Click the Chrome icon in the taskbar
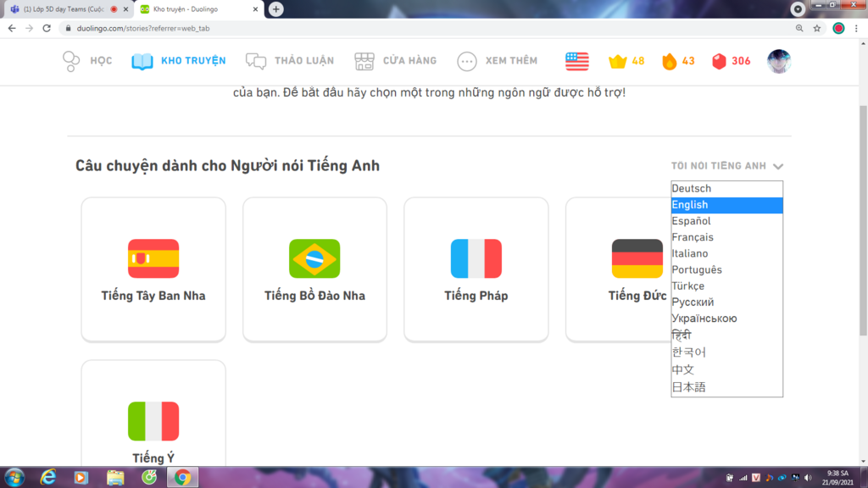Viewport: 868px width, 488px height. [x=183, y=477]
